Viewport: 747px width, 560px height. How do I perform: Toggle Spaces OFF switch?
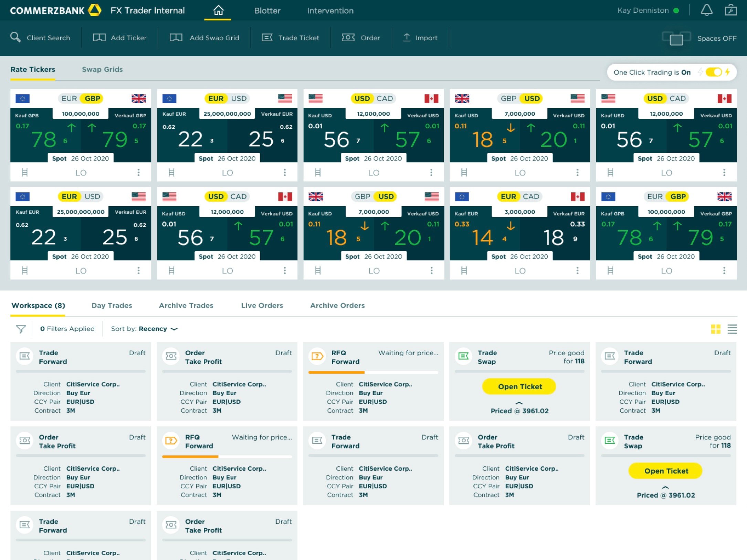676,38
